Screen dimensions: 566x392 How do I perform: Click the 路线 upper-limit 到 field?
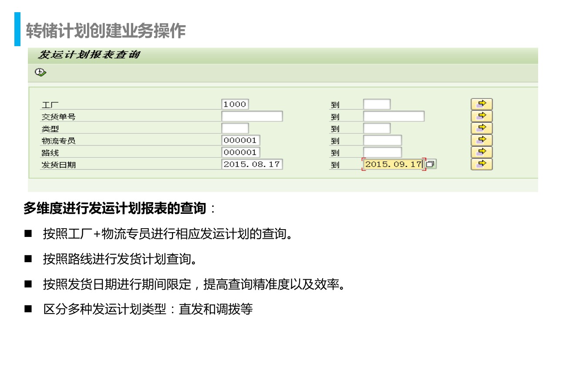382,152
